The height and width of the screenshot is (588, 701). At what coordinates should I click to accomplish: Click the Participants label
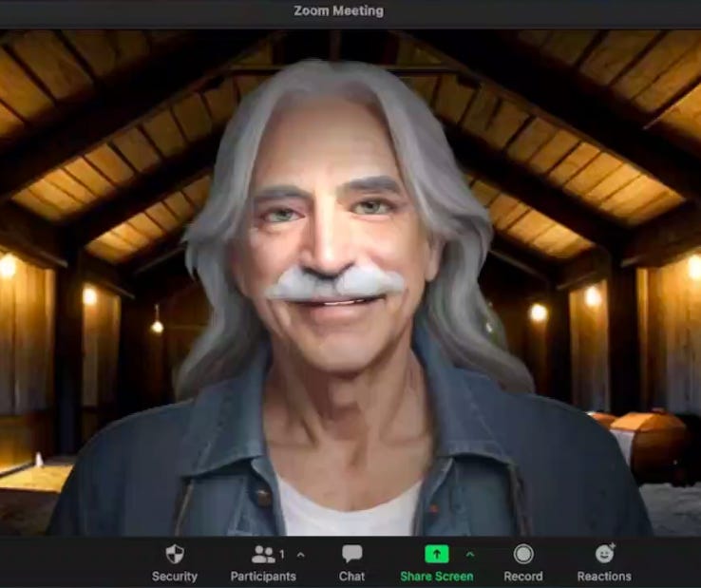point(263,577)
